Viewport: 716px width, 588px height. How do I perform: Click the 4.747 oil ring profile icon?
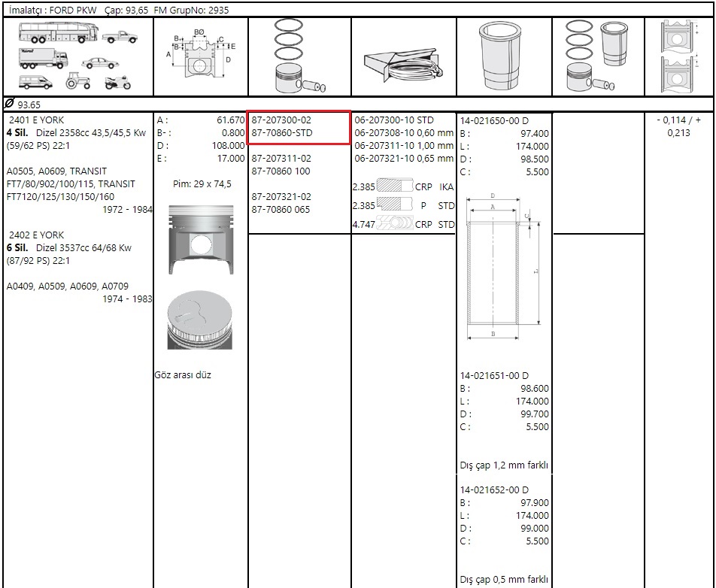coord(395,223)
